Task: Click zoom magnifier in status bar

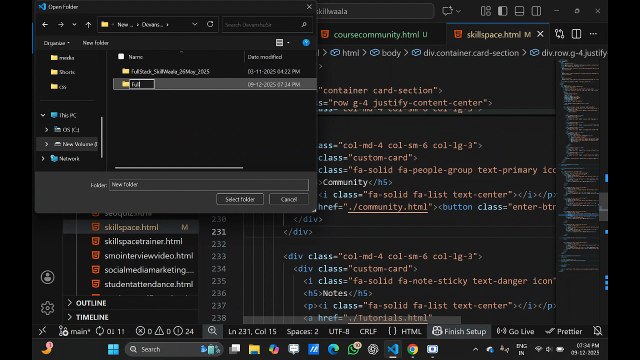Action: coord(212,331)
